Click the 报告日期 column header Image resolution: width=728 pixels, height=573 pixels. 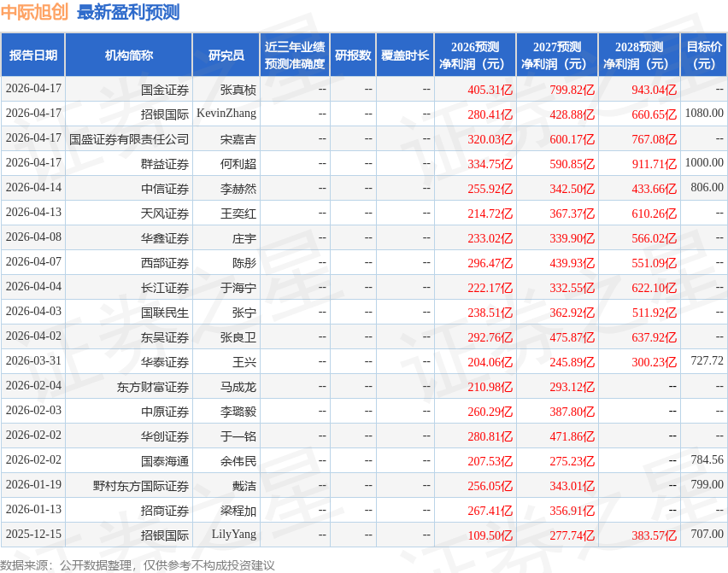pyautogui.click(x=33, y=55)
